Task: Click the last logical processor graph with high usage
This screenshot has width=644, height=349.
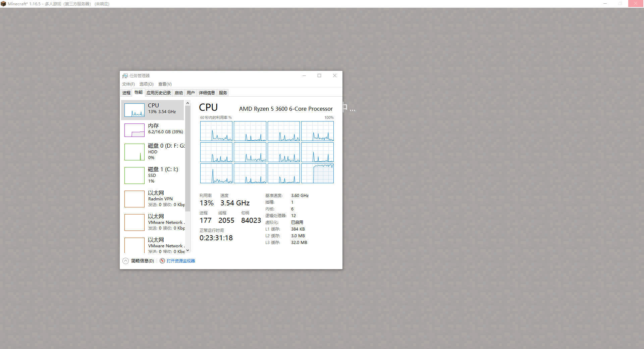Action: point(317,173)
